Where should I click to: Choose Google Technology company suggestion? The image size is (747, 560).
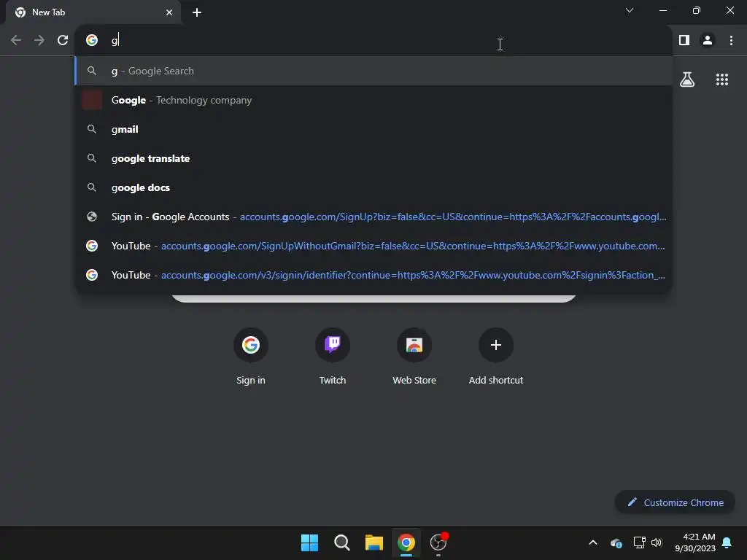click(373, 100)
